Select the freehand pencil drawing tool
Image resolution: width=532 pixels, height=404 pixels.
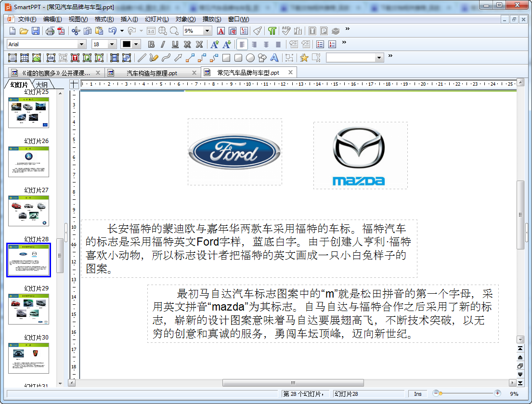coord(154,58)
